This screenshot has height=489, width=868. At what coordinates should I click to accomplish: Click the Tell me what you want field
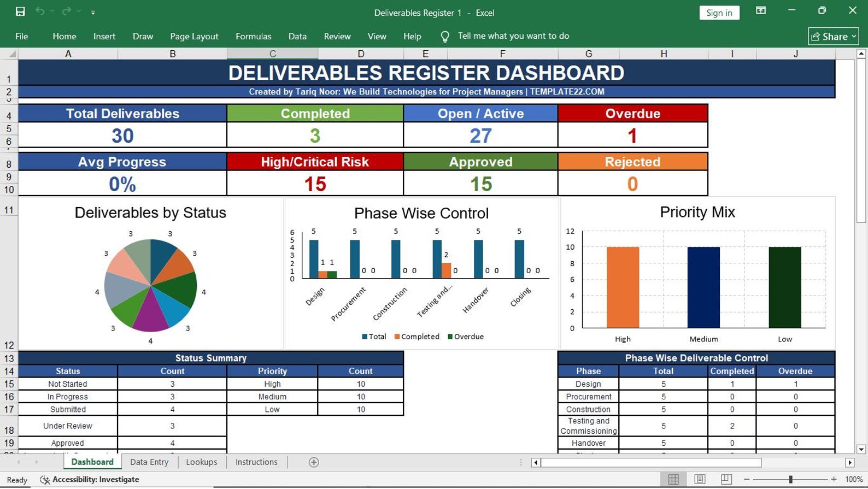click(x=513, y=36)
